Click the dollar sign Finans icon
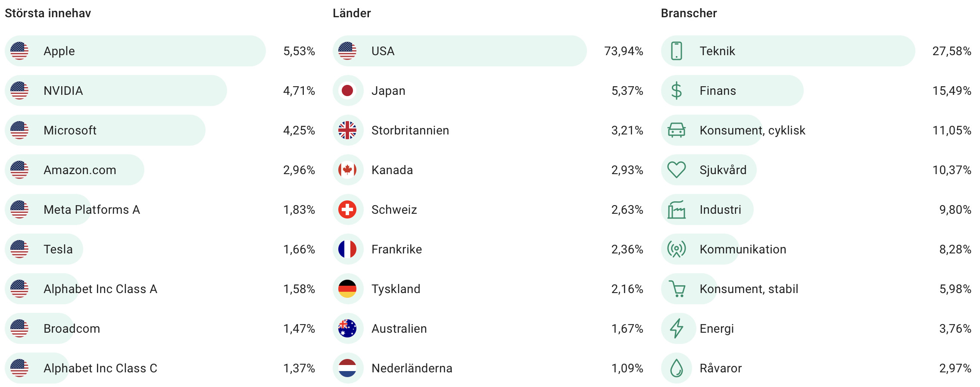 point(676,91)
